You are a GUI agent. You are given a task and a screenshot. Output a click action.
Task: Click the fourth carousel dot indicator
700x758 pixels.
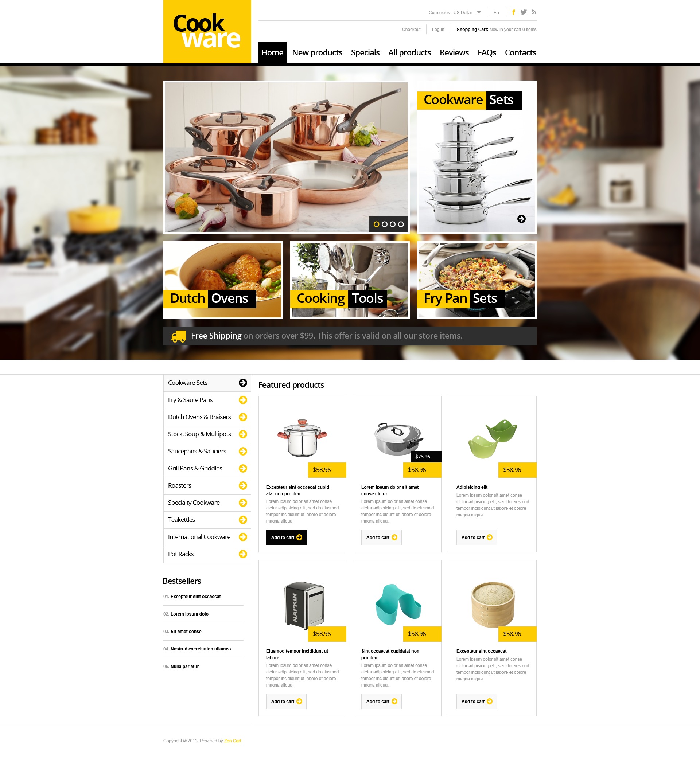click(x=401, y=223)
